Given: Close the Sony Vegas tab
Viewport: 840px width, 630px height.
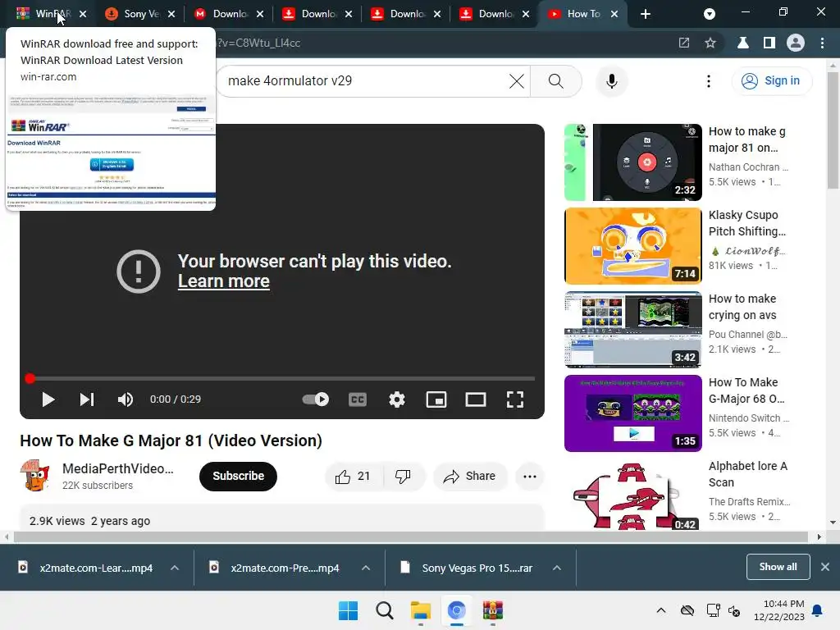Looking at the screenshot, I should 171,14.
